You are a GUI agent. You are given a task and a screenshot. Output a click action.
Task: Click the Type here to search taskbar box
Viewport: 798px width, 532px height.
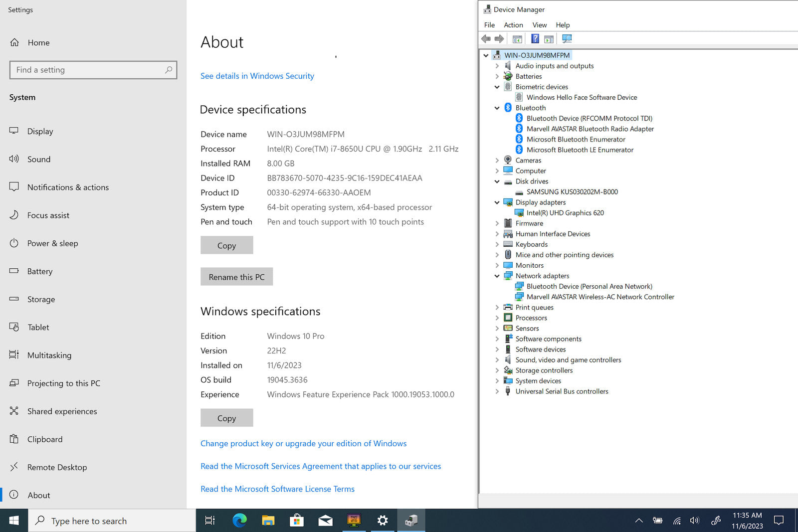pos(112,521)
